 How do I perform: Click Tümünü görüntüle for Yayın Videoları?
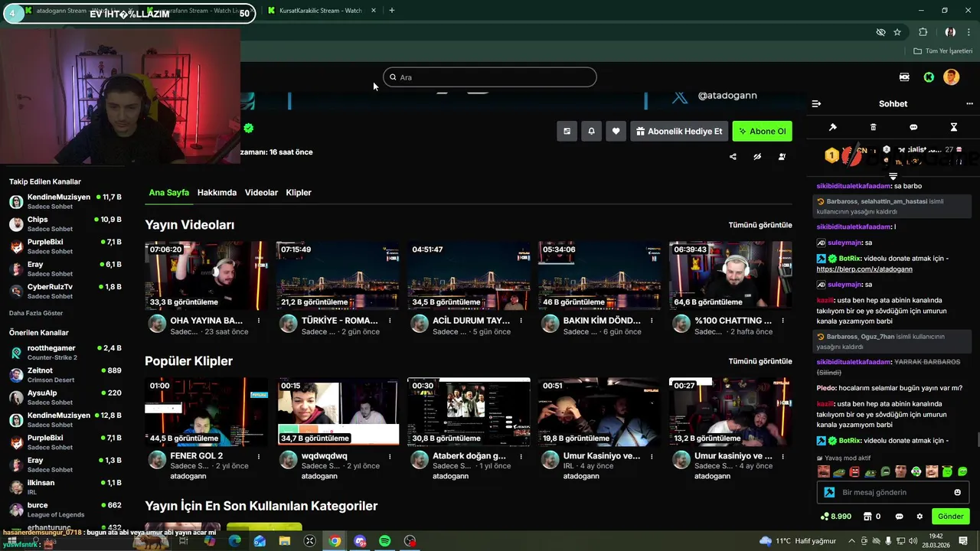pos(760,225)
